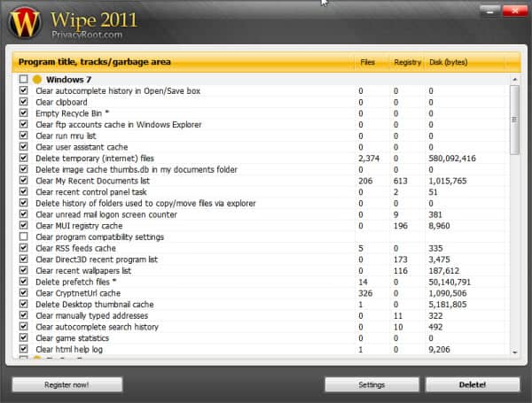Select the Clear html help log row text
Image resolution: width=532 pixels, height=403 pixels.
[69, 350]
